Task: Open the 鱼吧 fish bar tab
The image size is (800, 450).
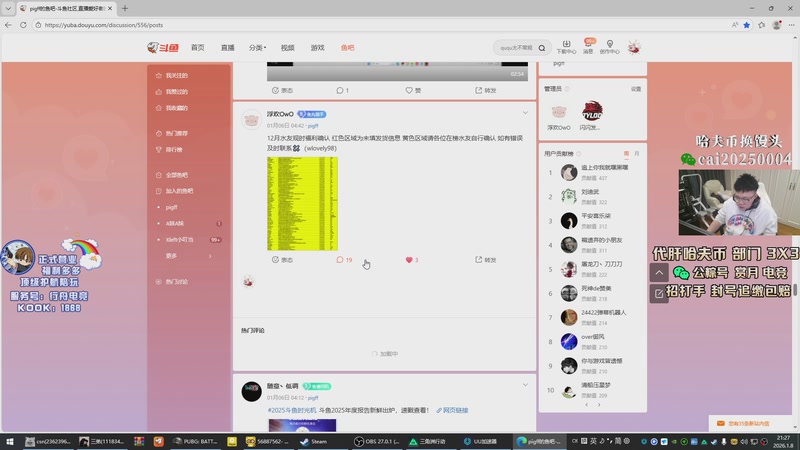Action: tap(347, 47)
